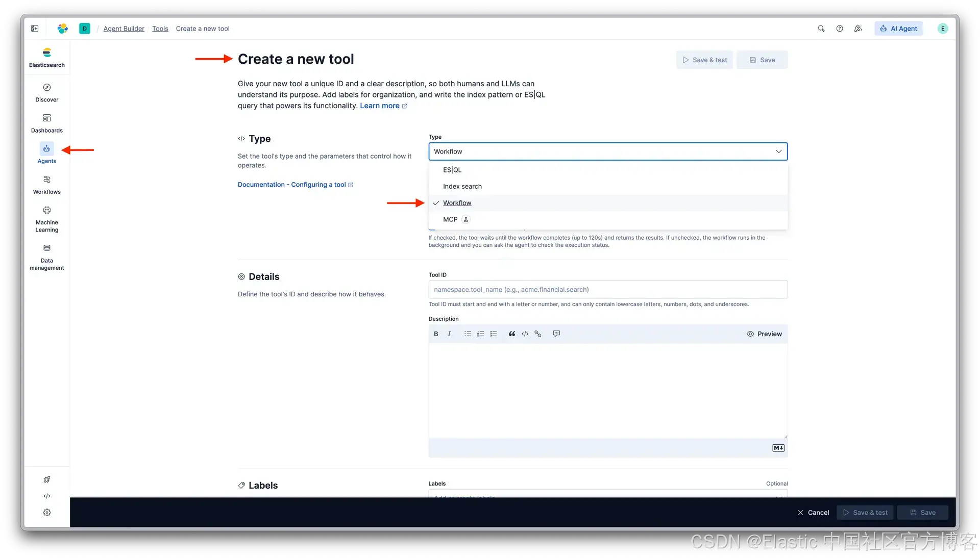Toggle the collapse side navigation icon

(35, 29)
